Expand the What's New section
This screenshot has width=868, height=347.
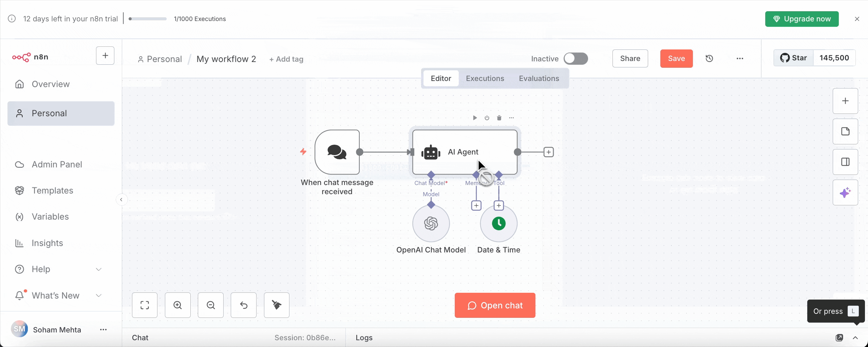pos(98,295)
